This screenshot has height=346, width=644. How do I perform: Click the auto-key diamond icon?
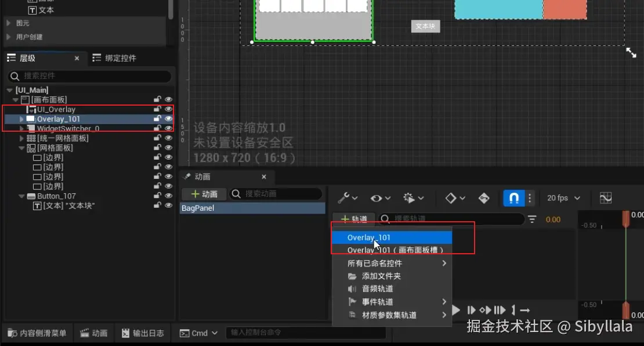(484, 198)
